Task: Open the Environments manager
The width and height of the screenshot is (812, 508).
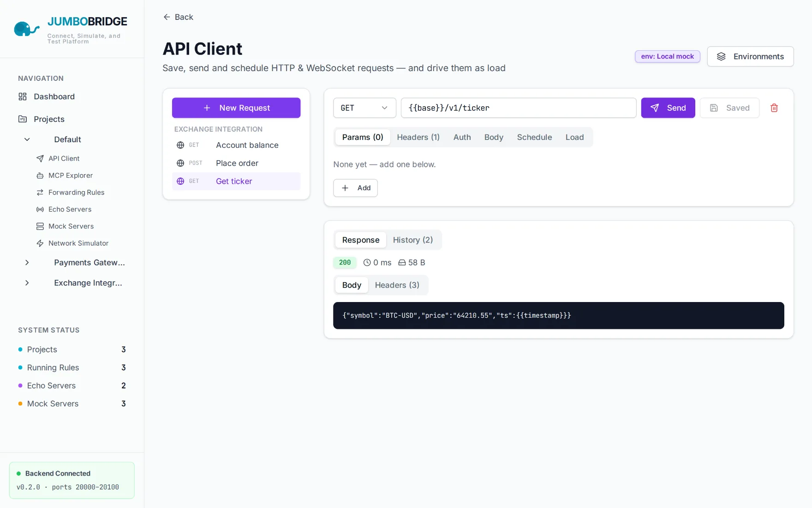Action: click(x=750, y=56)
